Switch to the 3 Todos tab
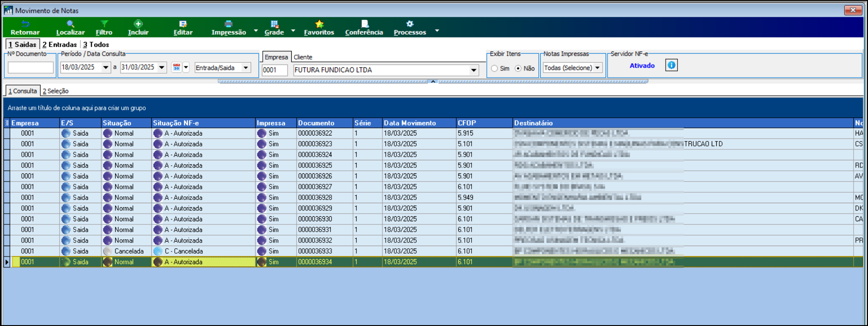This screenshot has height=326, width=868. pyautogui.click(x=96, y=44)
